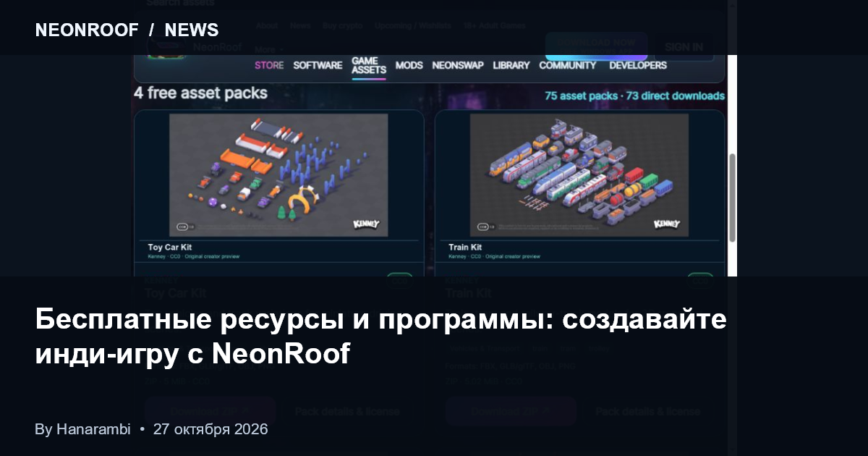Open the Upcoming / Wishlists link
868x456 pixels.
click(412, 25)
